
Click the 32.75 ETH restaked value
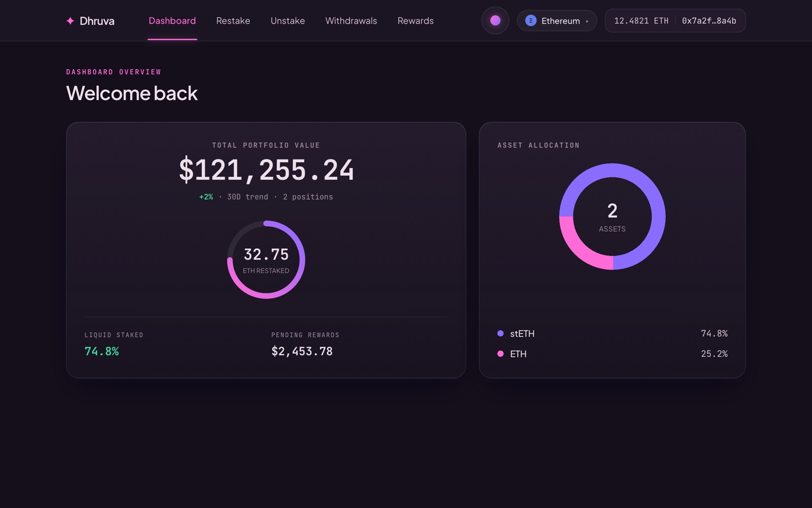(x=266, y=254)
